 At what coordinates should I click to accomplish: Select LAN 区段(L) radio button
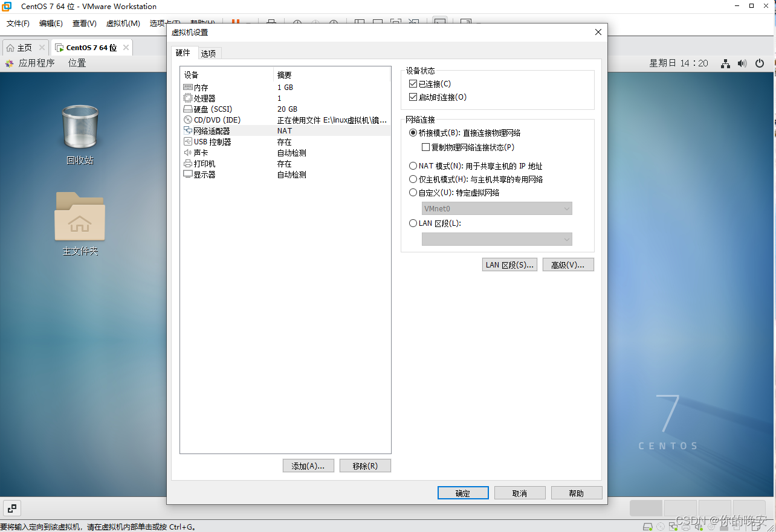click(413, 223)
